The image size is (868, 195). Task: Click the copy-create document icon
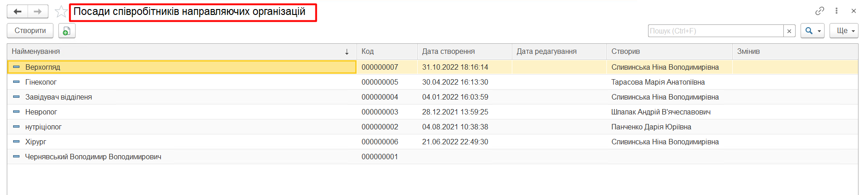(67, 31)
